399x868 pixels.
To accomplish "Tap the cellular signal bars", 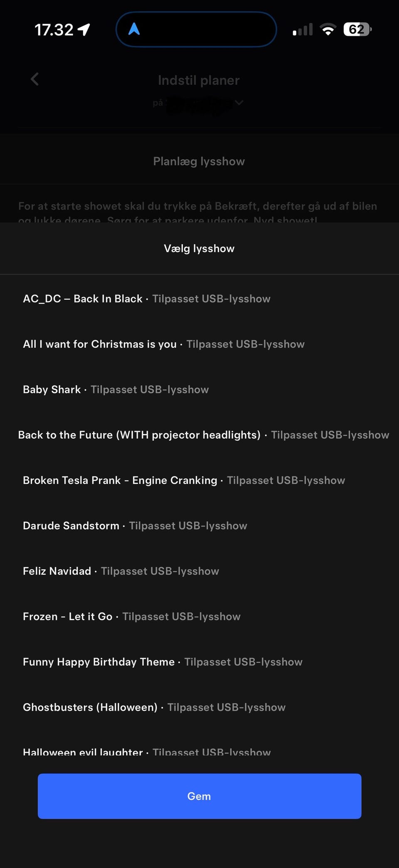I will [303, 30].
